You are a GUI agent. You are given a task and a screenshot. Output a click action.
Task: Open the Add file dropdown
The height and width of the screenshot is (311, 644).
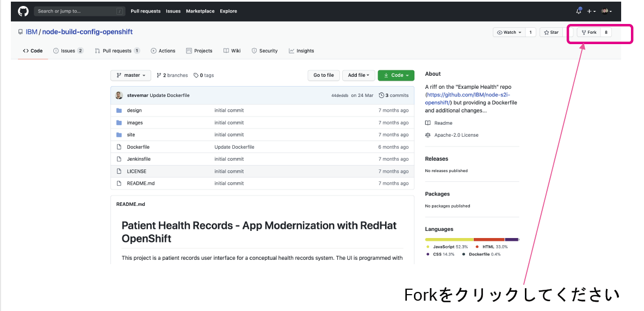(x=358, y=75)
